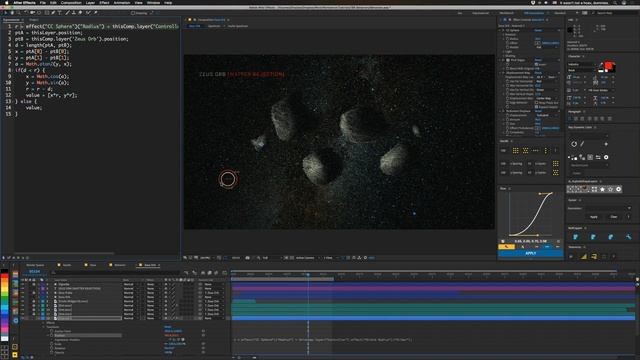Toggle Position property stopwatch
The image size is (640, 360).
point(51,335)
